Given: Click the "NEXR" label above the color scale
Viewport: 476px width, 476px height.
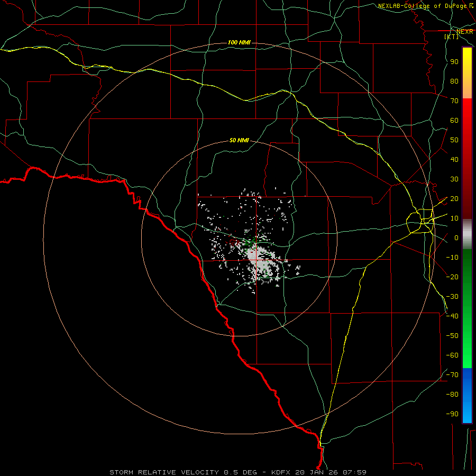Looking at the screenshot, I should [465, 32].
